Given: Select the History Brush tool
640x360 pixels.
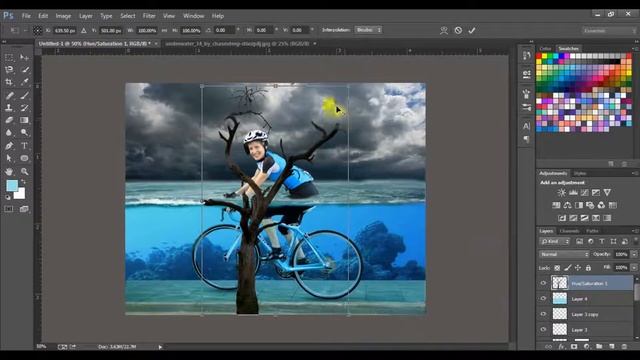Looking at the screenshot, I should point(24,108).
